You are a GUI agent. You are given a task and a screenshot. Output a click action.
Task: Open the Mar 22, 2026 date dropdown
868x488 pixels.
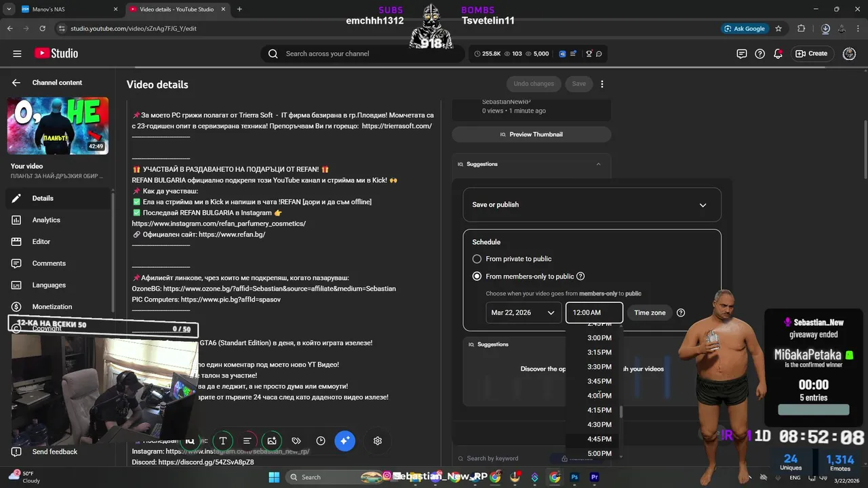(524, 312)
